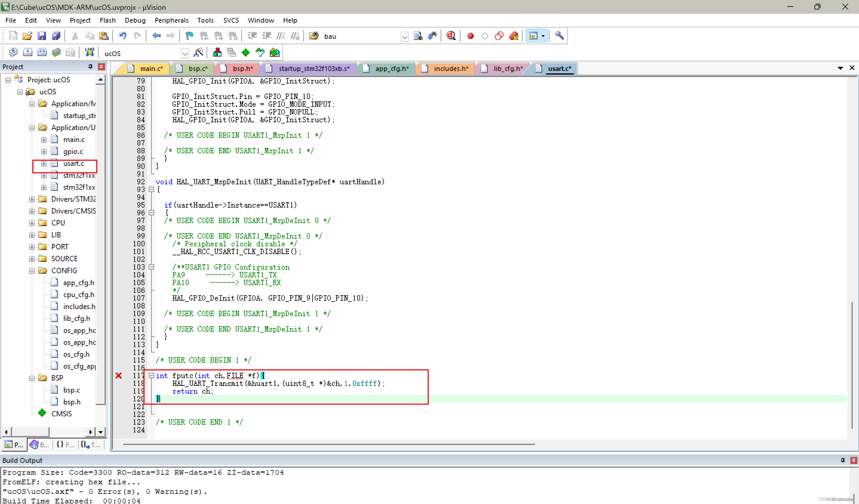Select the Rebuild all target files icon
The image size is (859, 504).
point(42,52)
